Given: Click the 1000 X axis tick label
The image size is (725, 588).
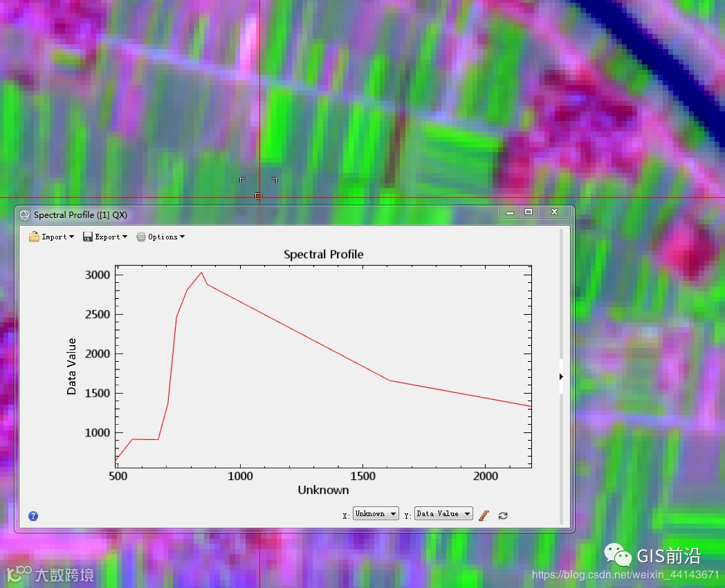Looking at the screenshot, I should (241, 476).
